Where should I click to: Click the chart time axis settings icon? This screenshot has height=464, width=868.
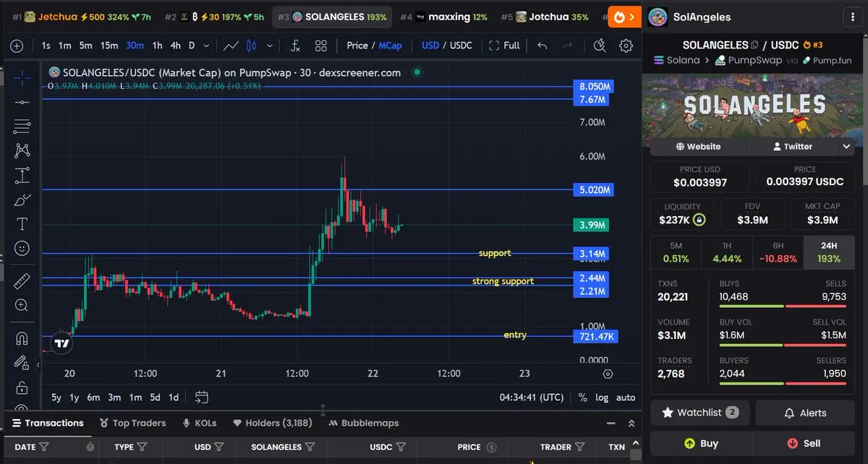(608, 374)
